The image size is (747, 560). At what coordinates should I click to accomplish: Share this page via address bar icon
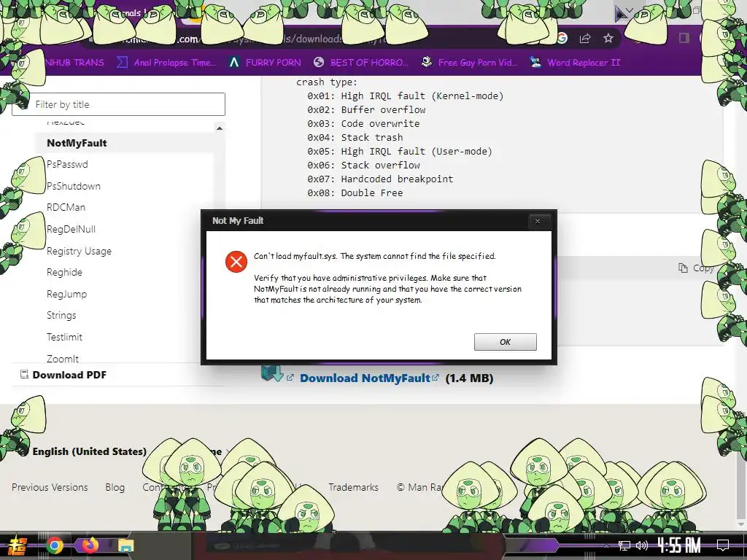[585, 38]
